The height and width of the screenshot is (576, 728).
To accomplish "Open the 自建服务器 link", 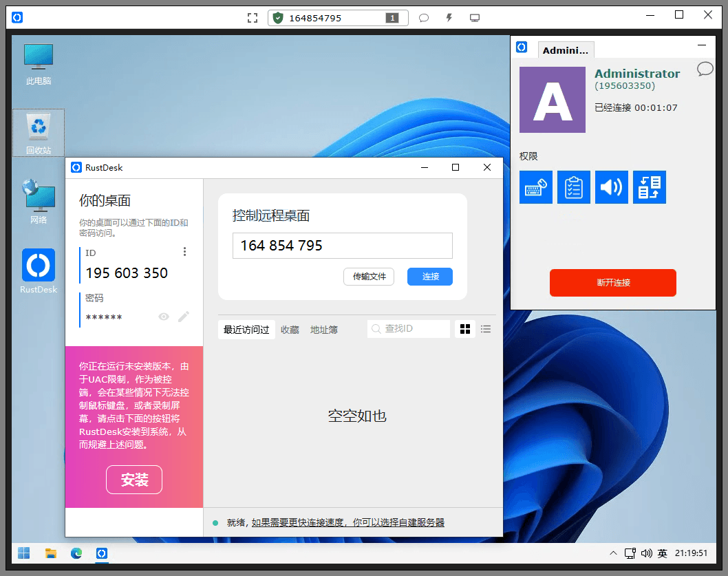I will coord(422,523).
